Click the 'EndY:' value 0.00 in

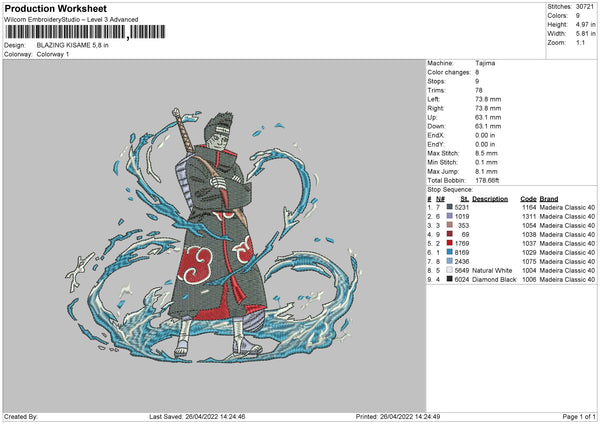(485, 144)
